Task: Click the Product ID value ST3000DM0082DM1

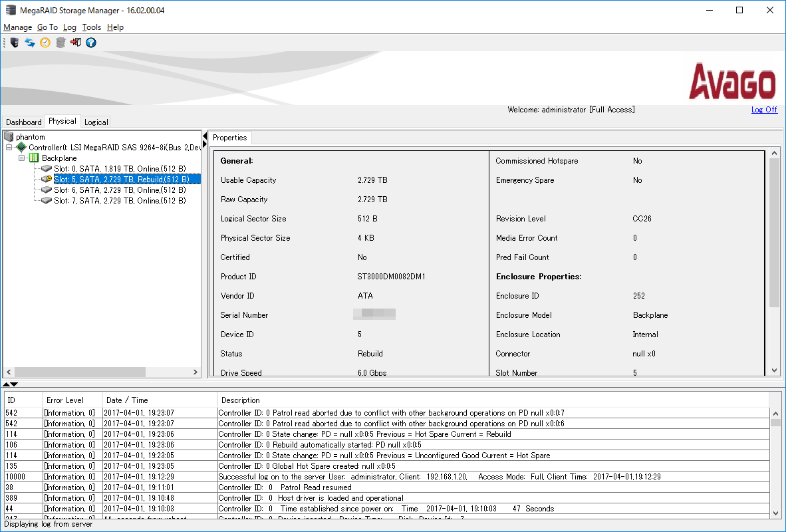Action: (391, 276)
